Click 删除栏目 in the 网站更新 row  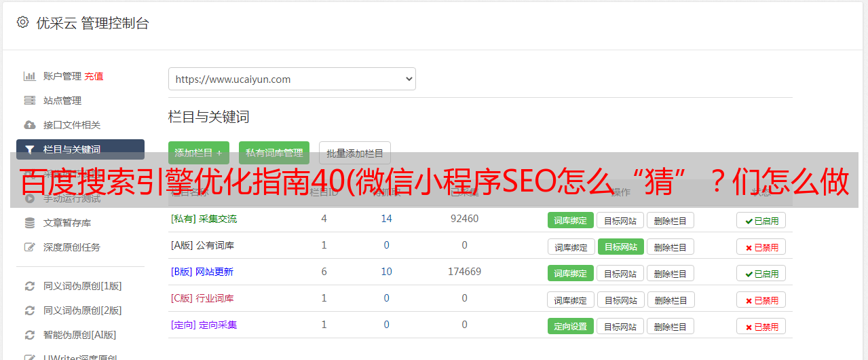point(670,273)
